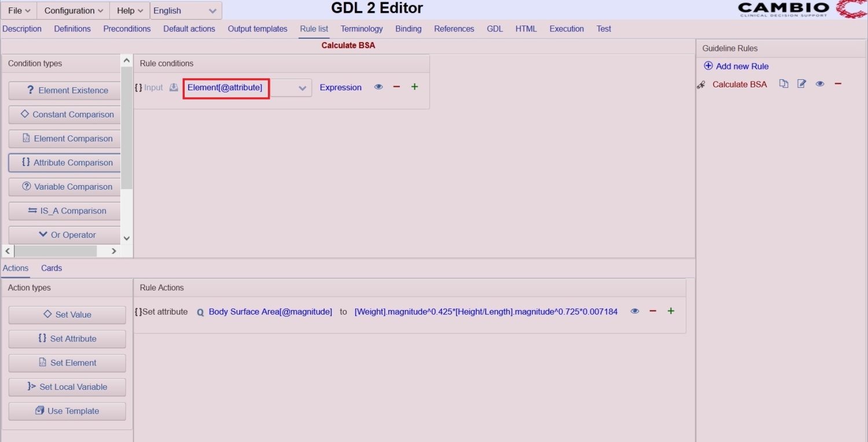This screenshot has height=442, width=868.
Task: Click the input download icon in rule conditions
Action: coord(174,87)
